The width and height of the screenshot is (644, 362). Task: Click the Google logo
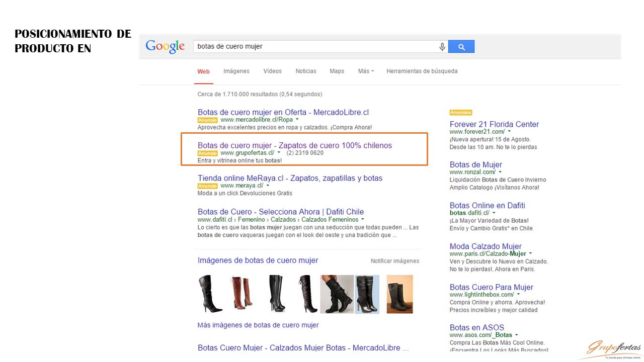165,47
